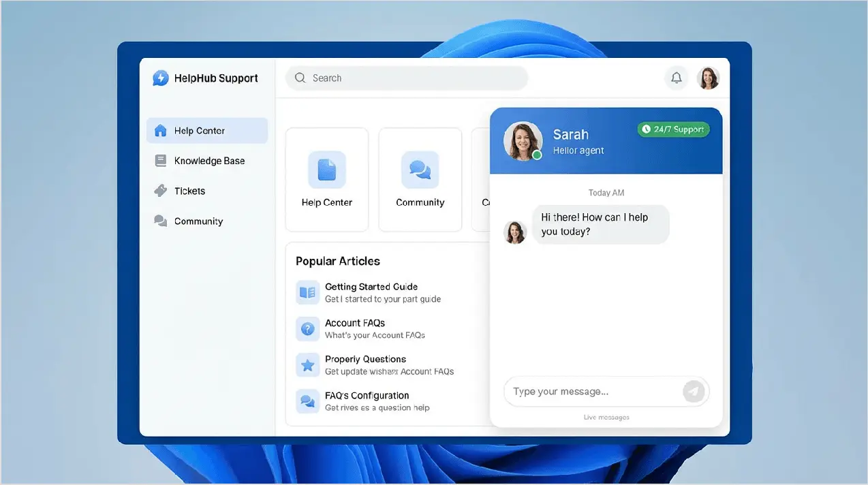This screenshot has height=485, width=868.
Task: Go to Tickets in the sidebar
Action: pyautogui.click(x=207, y=191)
